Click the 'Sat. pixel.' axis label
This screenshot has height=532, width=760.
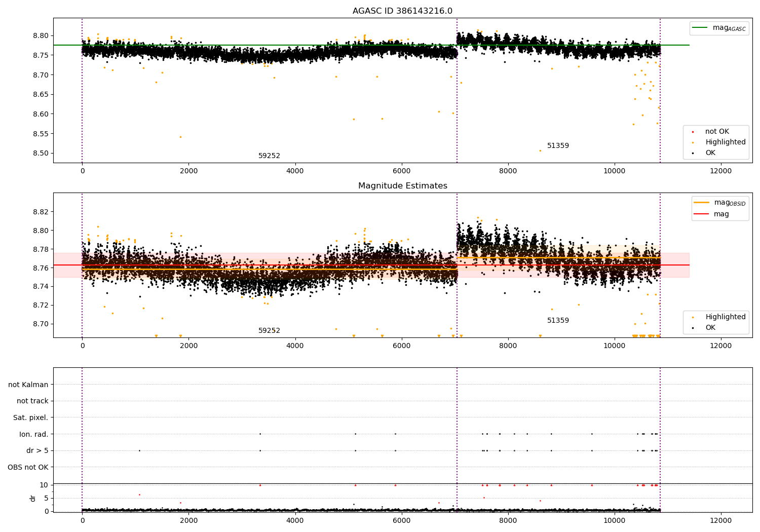point(31,418)
